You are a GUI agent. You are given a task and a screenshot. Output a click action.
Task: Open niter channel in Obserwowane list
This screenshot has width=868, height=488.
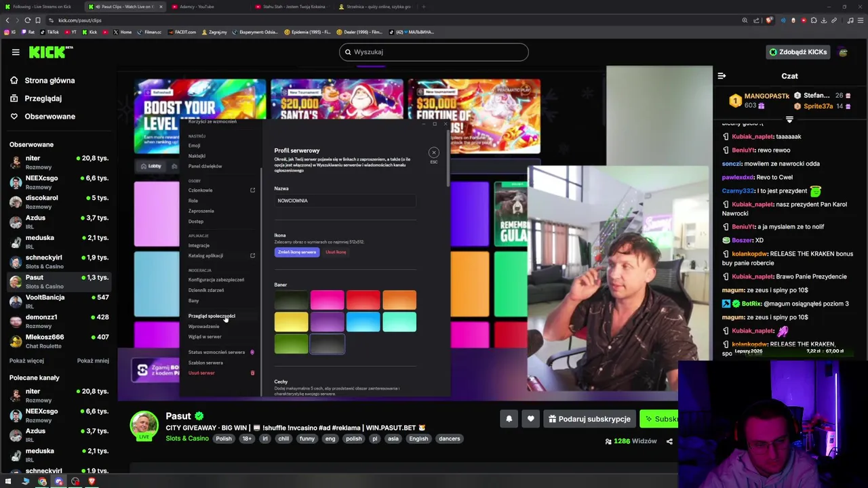click(58, 162)
